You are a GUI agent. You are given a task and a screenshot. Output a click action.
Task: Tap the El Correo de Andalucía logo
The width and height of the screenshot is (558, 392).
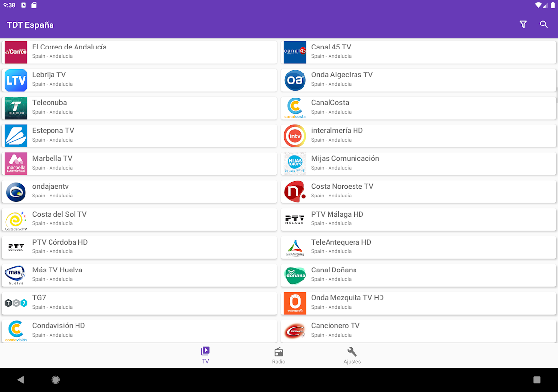pyautogui.click(x=16, y=52)
